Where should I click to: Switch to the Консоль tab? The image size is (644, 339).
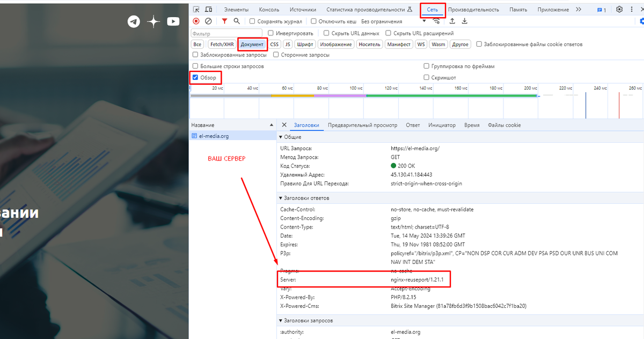tap(269, 10)
